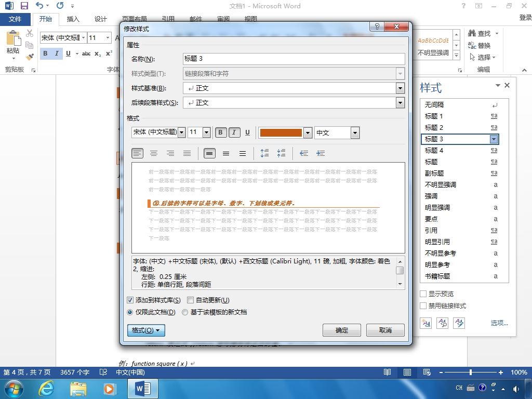Confirm with the 确定 OK button
Viewport: 532px width, 399px height.
342,330
